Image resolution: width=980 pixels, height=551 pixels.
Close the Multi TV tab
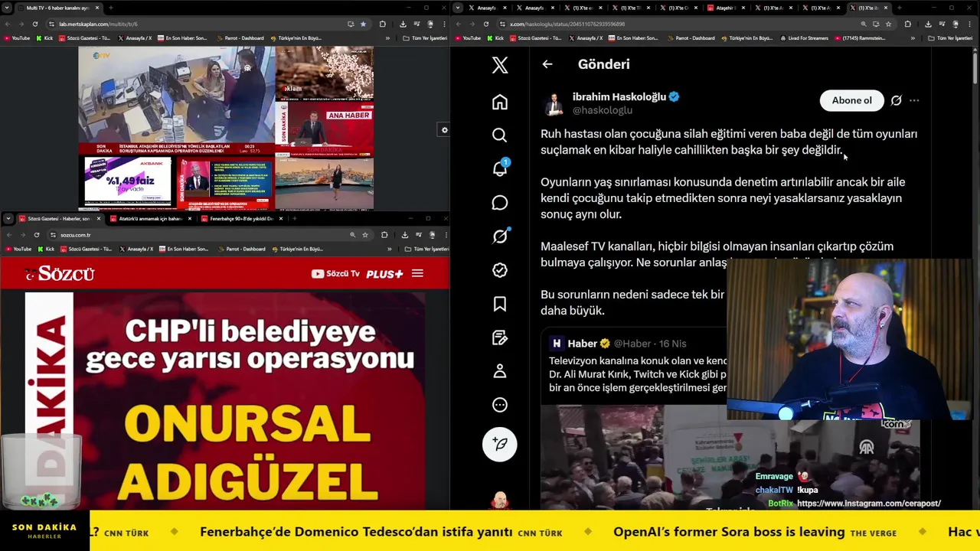coord(97,8)
